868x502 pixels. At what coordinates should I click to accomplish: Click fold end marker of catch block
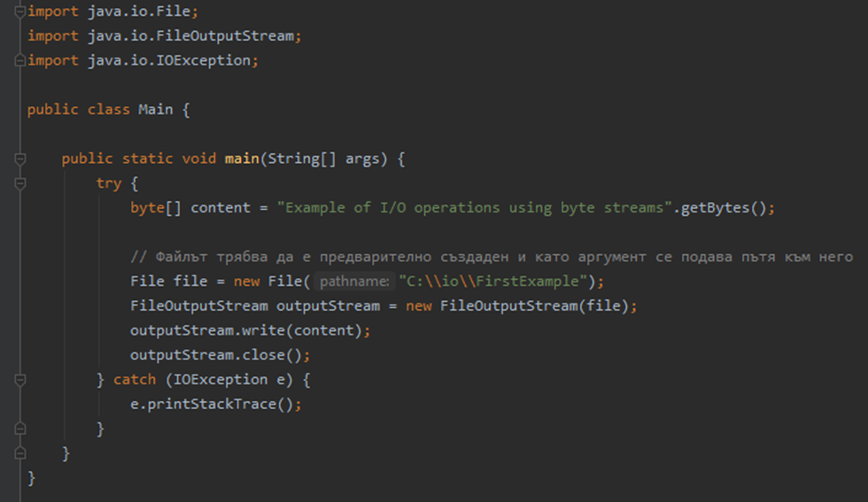pyautogui.click(x=19, y=429)
